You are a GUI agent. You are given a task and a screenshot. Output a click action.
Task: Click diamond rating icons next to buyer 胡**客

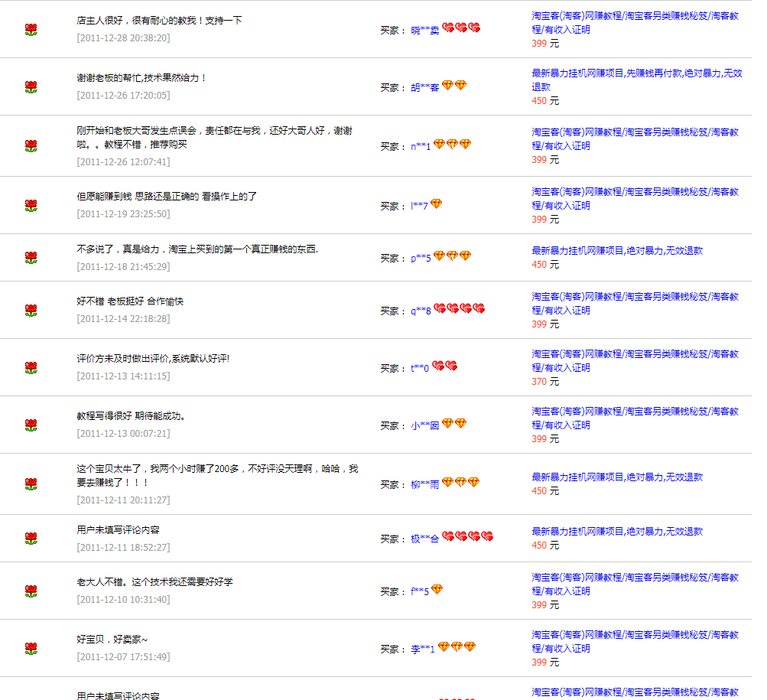pyautogui.click(x=454, y=86)
